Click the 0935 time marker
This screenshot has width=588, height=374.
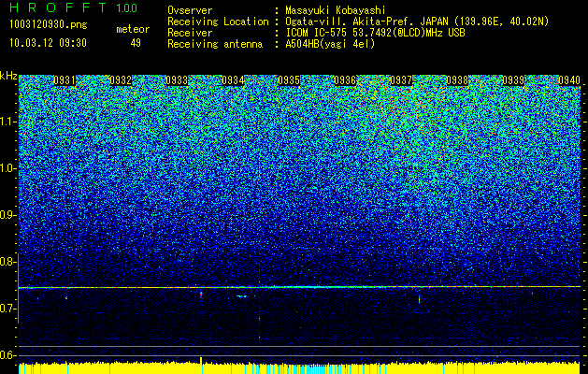point(289,80)
